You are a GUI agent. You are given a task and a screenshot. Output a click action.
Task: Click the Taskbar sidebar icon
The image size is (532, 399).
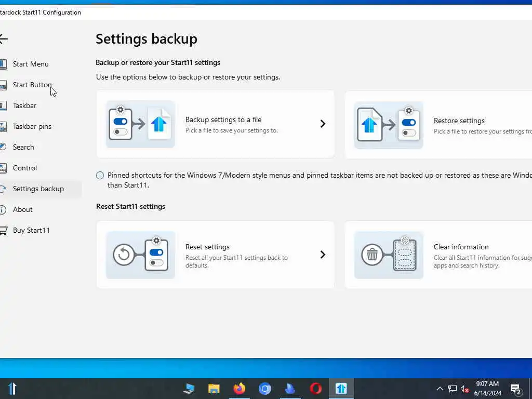[x=3, y=106]
